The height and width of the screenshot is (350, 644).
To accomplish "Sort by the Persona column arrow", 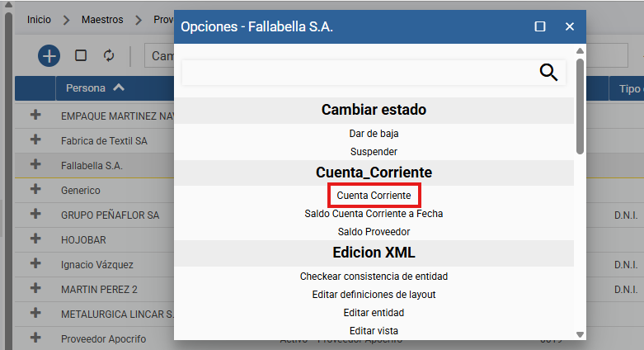I will click(x=119, y=87).
